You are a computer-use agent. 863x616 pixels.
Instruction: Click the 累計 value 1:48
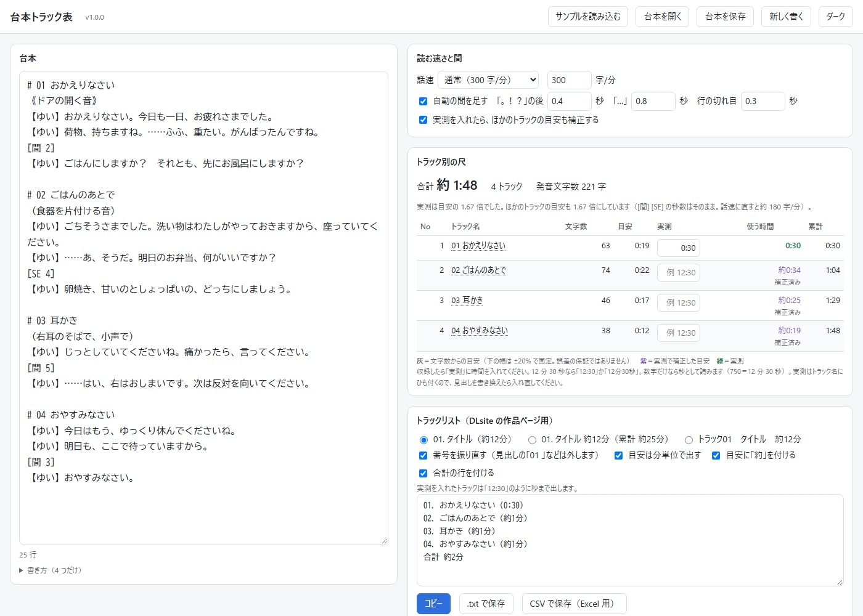tap(833, 331)
